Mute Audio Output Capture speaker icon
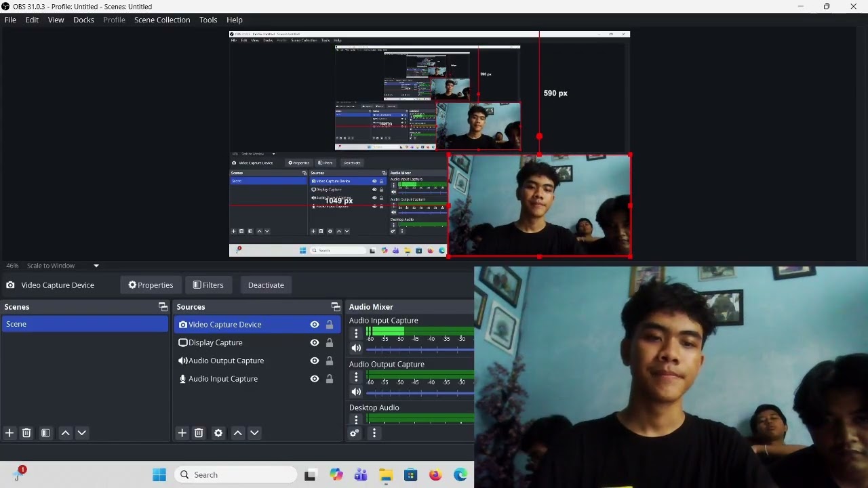This screenshot has width=868, height=488. pyautogui.click(x=356, y=392)
